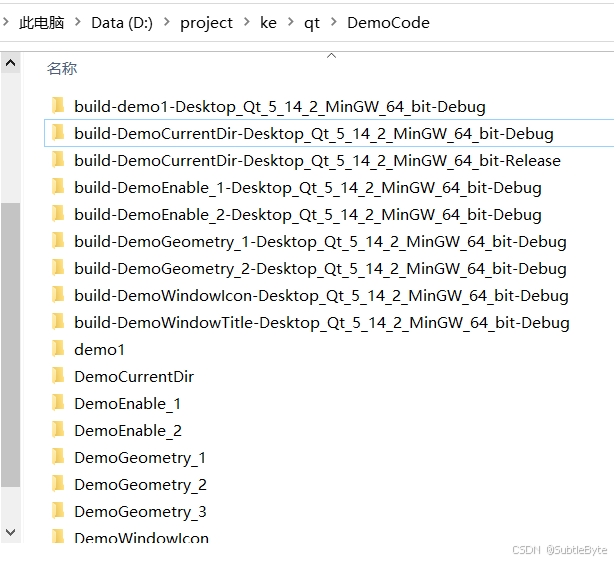614x561 pixels.
Task: Select build-DemoWindowTitle Debug folder name
Action: (x=322, y=323)
